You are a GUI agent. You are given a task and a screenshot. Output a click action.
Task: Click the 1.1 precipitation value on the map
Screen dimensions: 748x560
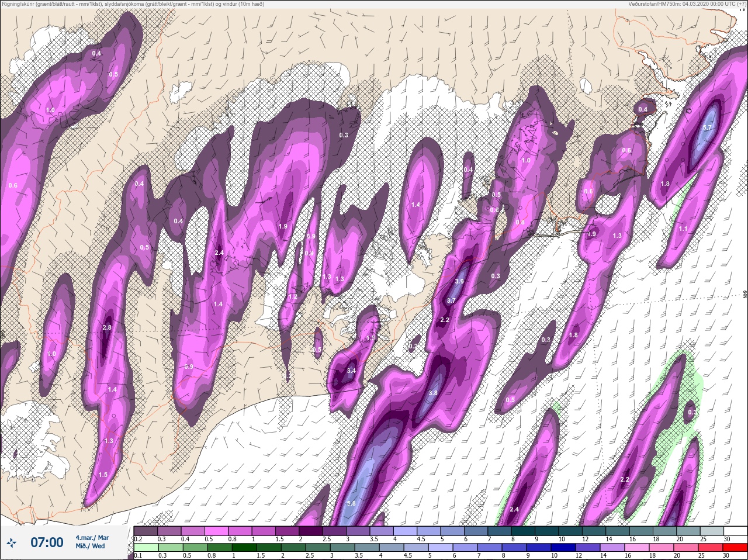click(x=683, y=229)
